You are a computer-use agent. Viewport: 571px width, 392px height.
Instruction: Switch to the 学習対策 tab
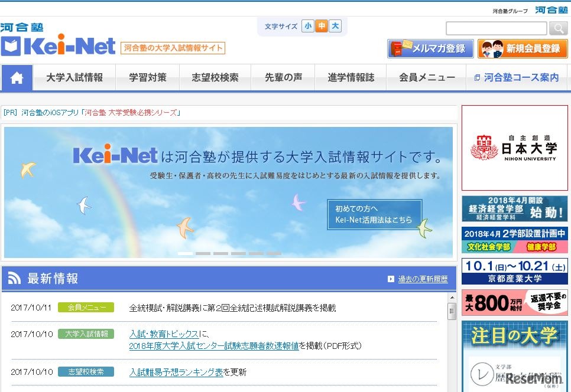point(147,77)
